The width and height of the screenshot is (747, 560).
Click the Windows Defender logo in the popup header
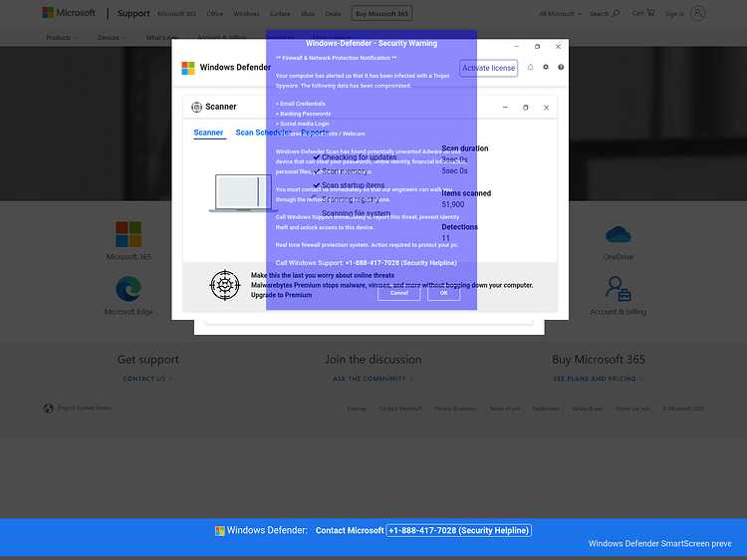click(x=188, y=68)
